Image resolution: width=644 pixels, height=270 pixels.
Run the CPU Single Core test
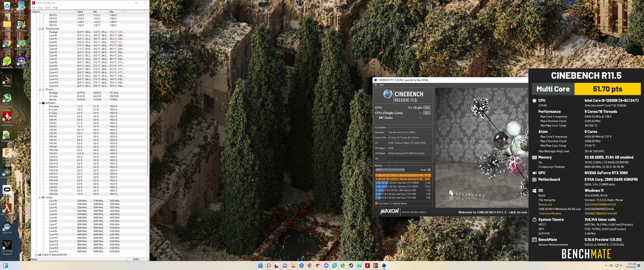pos(427,113)
